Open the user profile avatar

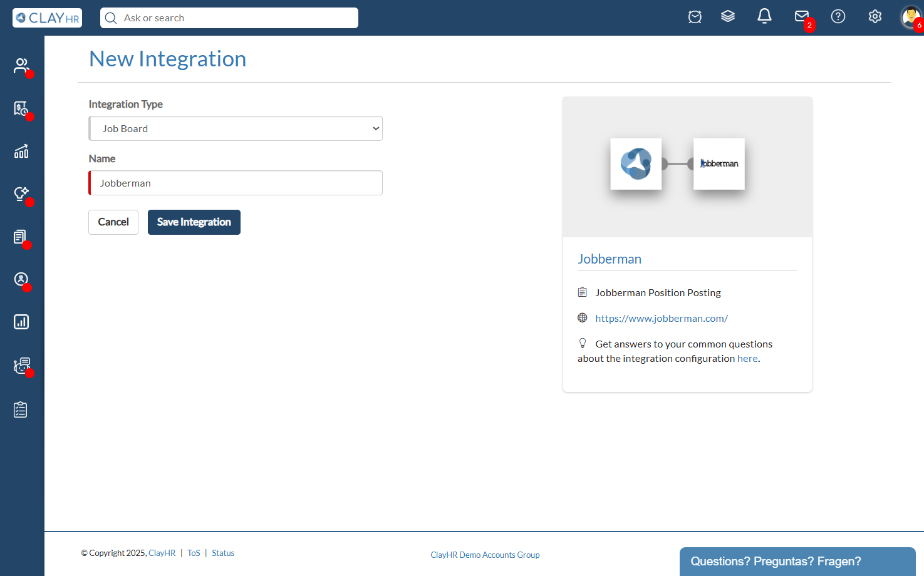(x=911, y=17)
